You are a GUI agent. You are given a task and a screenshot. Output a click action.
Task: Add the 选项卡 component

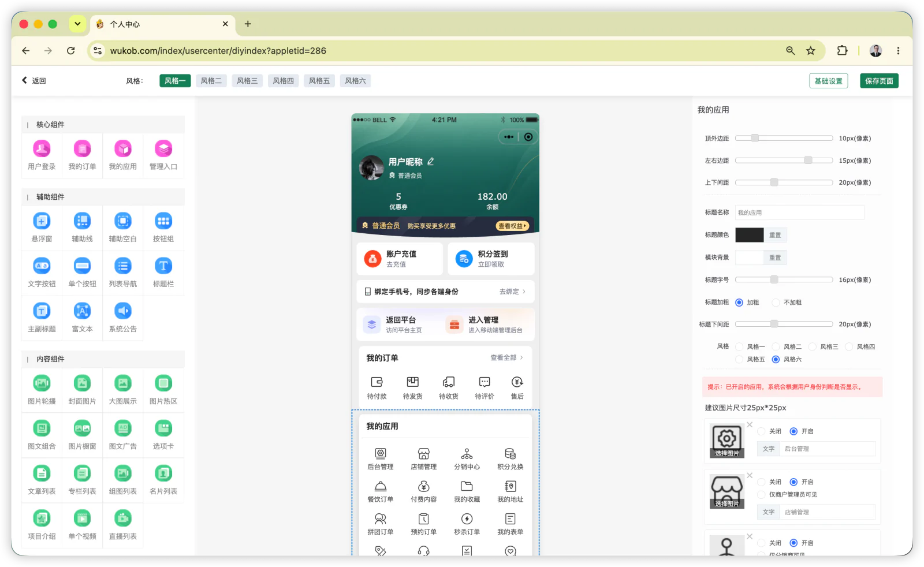tap(163, 435)
